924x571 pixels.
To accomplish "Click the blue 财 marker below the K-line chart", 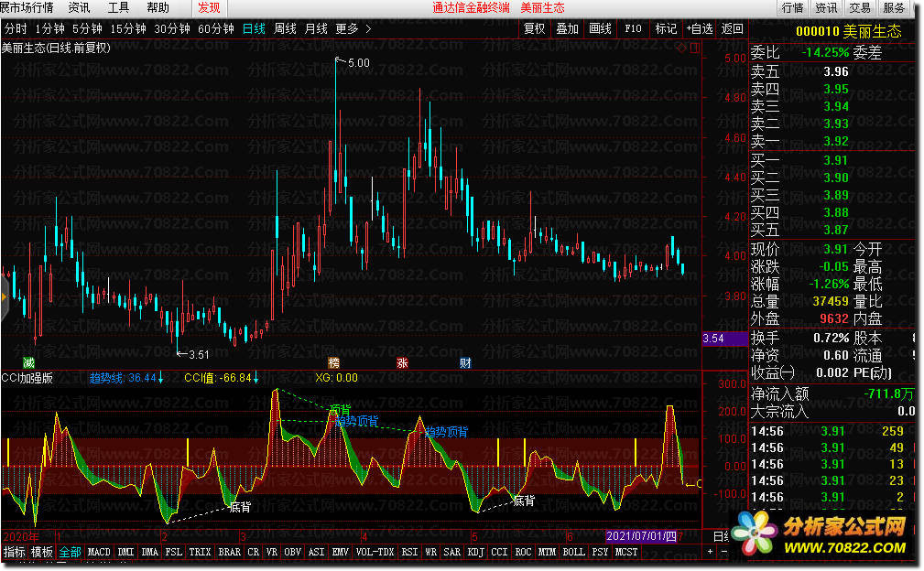I will point(465,362).
